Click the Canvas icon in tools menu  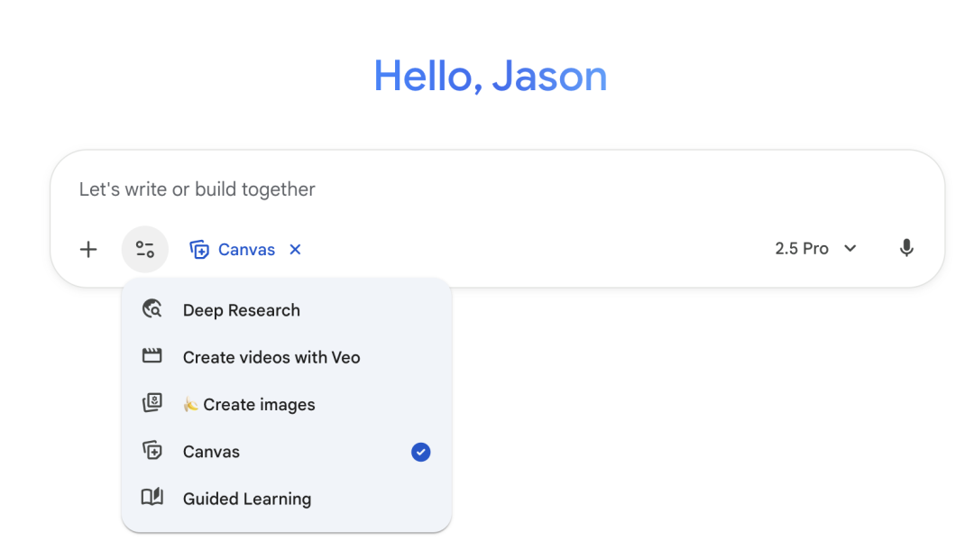152,451
